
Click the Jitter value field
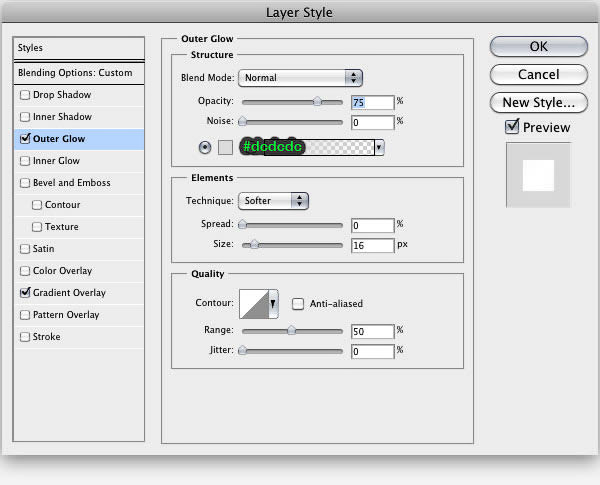tap(372, 351)
